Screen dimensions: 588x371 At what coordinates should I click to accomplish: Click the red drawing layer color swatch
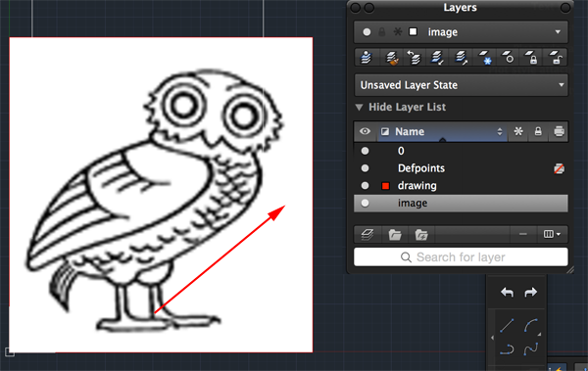[385, 186]
